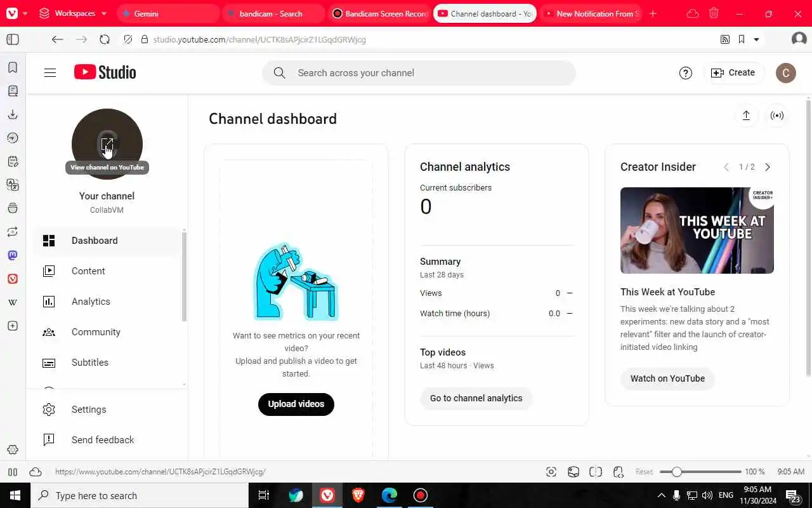Image resolution: width=812 pixels, height=508 pixels.
Task: Expand the address bar dropdown arrow
Action: (x=756, y=39)
